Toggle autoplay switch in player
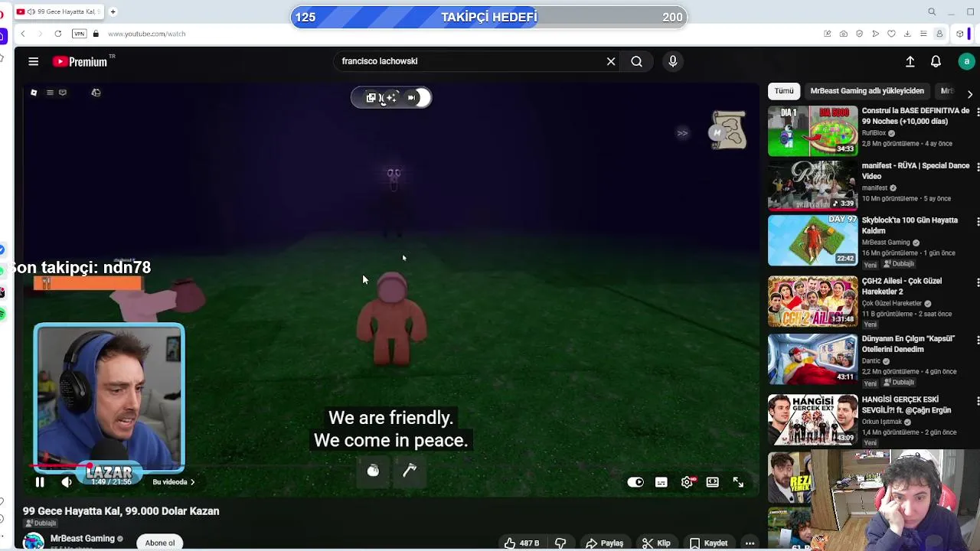980x551 pixels. [x=635, y=482]
